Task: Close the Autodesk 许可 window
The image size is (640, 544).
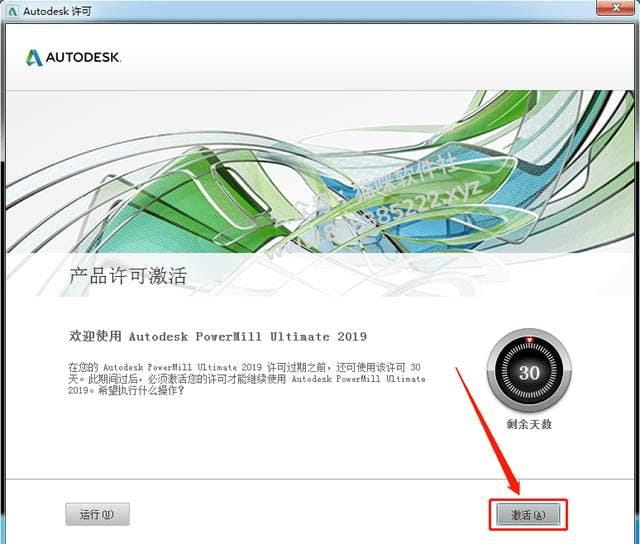Action: 617,7
